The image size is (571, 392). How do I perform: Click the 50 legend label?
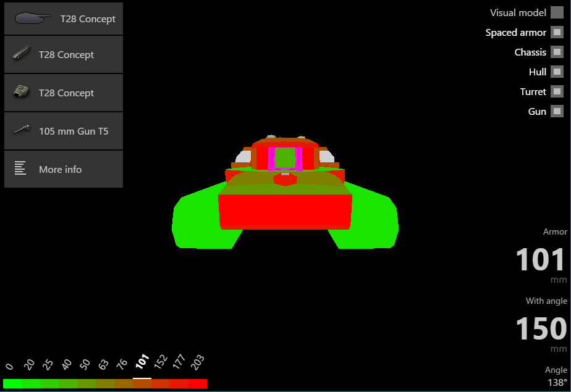(x=85, y=364)
